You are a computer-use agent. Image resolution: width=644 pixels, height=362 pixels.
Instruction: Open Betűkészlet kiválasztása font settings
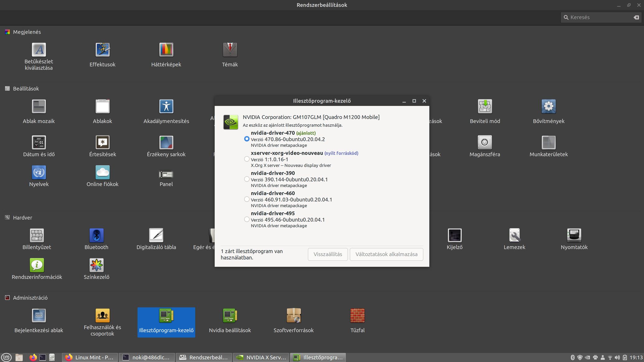click(39, 57)
